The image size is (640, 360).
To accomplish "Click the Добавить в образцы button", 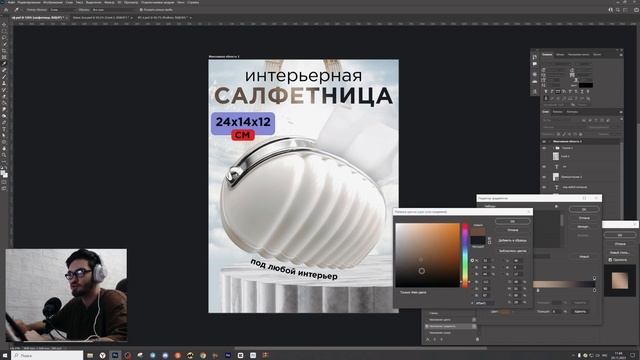I will [513, 240].
